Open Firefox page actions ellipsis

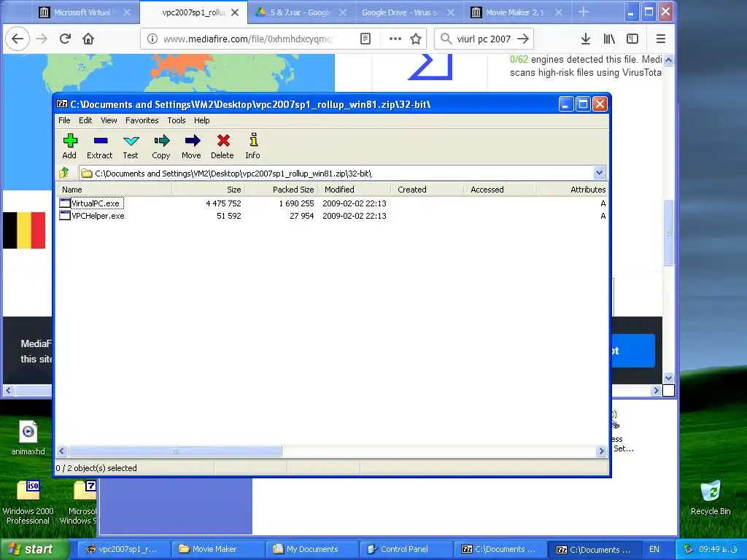pyautogui.click(x=395, y=39)
